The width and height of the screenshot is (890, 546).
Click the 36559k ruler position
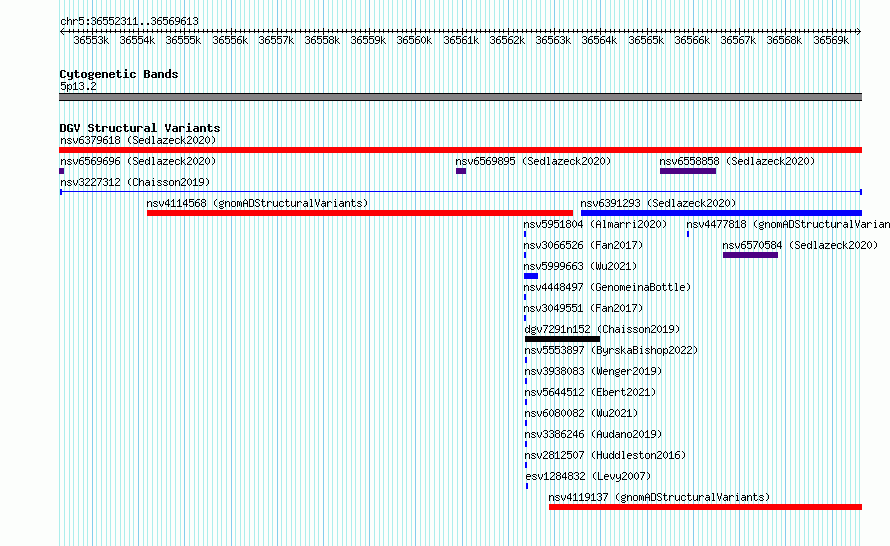click(368, 40)
